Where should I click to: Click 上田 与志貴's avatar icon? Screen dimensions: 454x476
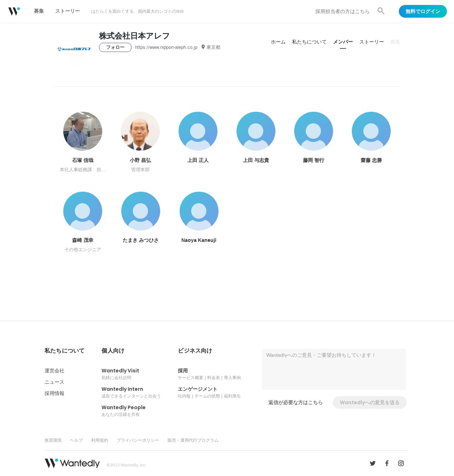tap(256, 131)
